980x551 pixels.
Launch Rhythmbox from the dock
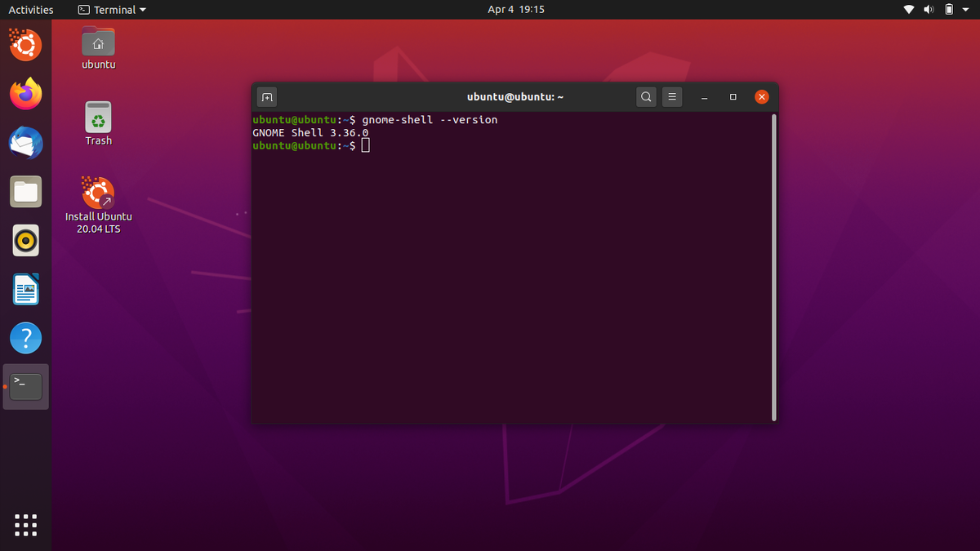tap(26, 241)
